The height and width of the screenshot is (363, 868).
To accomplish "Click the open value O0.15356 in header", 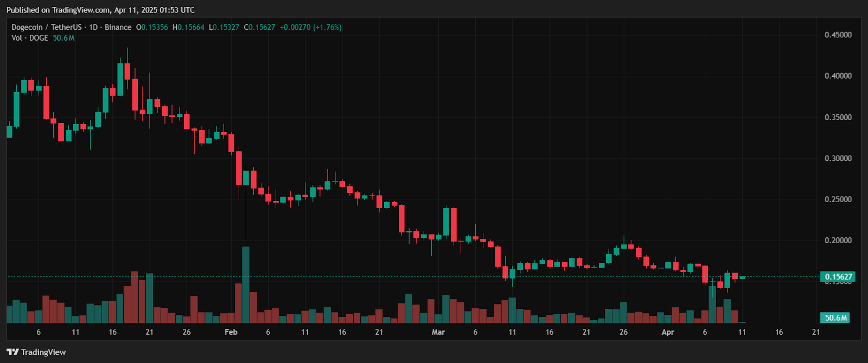I will [x=152, y=27].
